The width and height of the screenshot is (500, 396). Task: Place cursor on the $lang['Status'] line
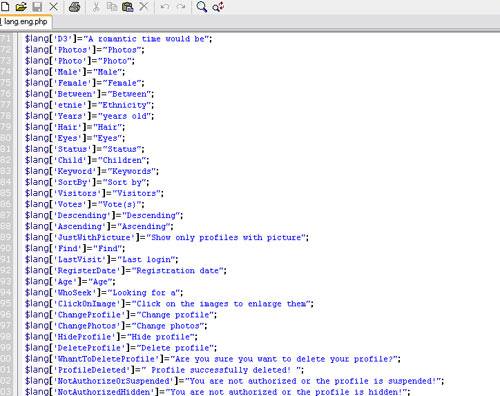coord(85,149)
